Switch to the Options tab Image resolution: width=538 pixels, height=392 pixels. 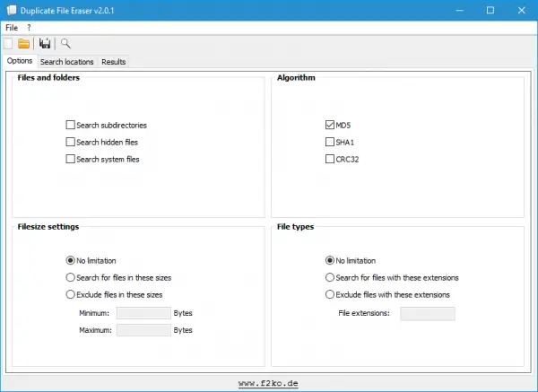[20, 61]
